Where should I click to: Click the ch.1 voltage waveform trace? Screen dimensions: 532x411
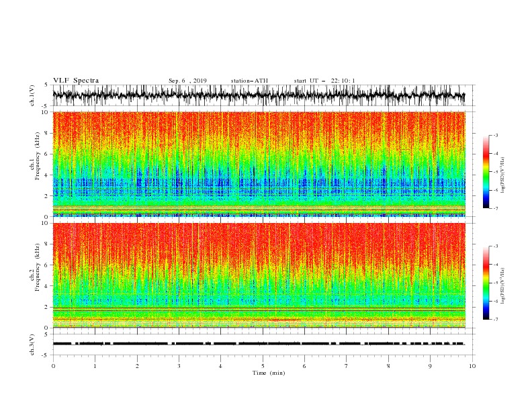tap(259, 95)
